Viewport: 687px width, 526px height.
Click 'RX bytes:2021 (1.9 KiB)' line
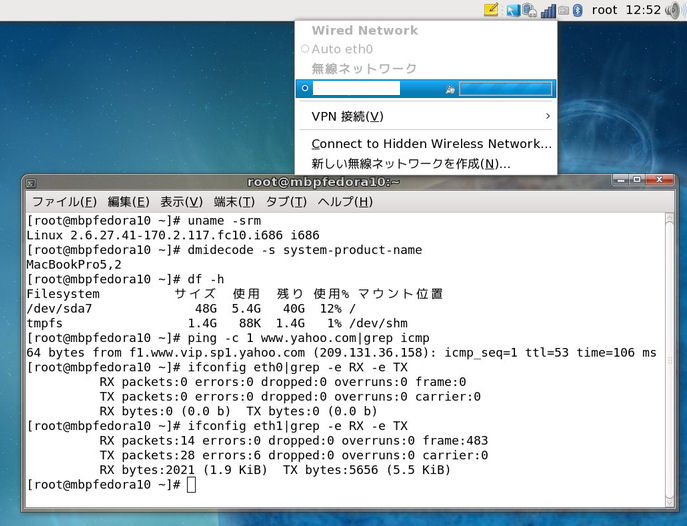click(x=275, y=470)
